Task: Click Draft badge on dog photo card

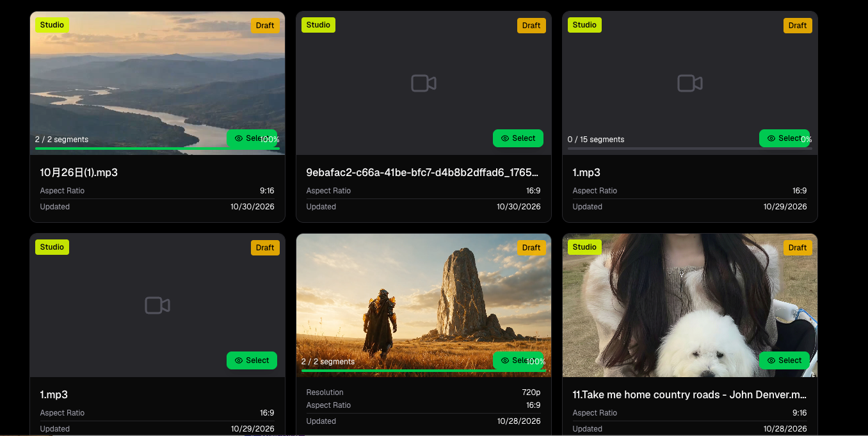Action: pyautogui.click(x=798, y=248)
